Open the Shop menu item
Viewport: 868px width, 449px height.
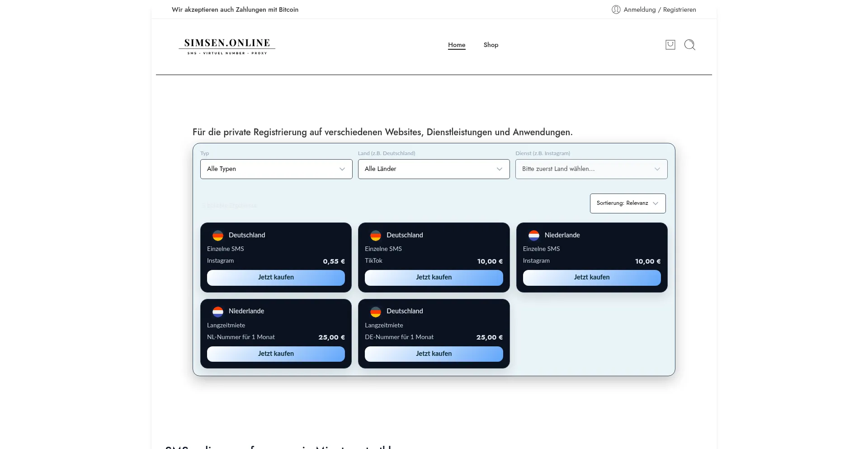click(x=491, y=45)
